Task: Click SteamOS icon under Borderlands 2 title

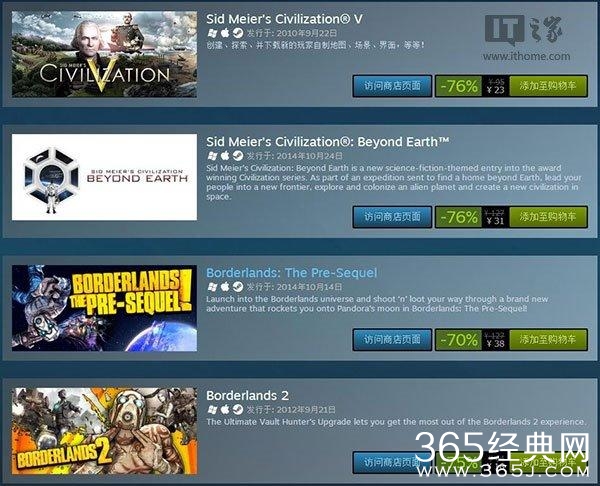Action: [238, 409]
